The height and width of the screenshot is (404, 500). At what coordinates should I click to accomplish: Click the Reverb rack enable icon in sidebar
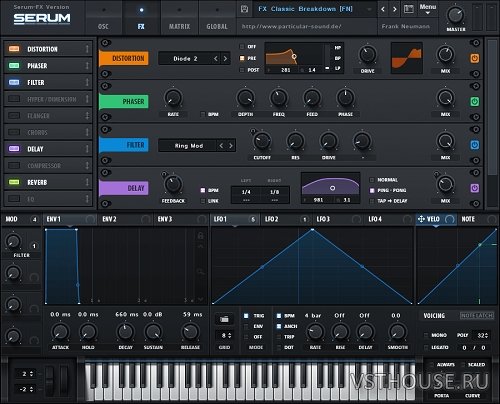click(14, 182)
